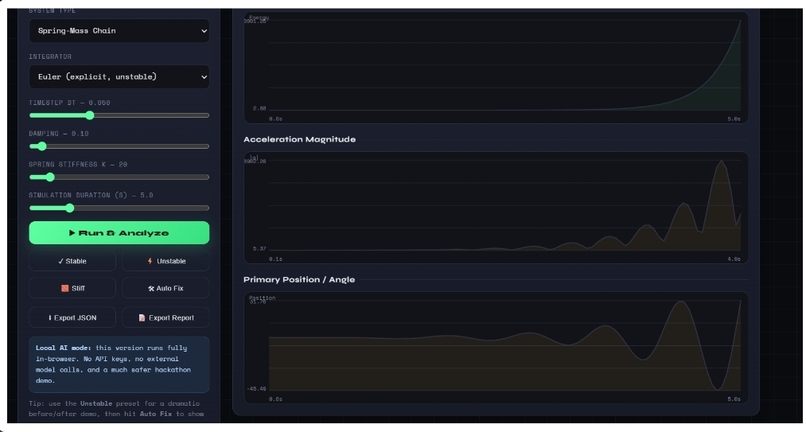The image size is (806, 432).
Task: Click the document icon on Export Report
Action: point(142,318)
